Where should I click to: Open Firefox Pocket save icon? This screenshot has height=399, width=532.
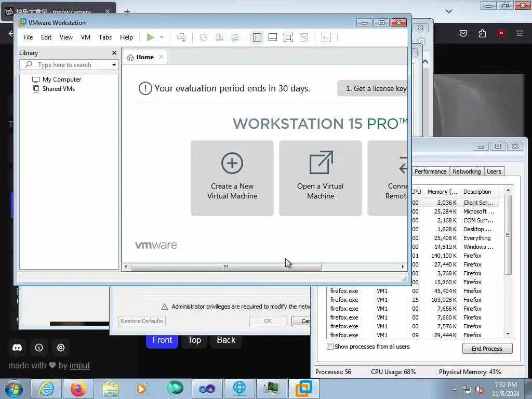tap(463, 33)
